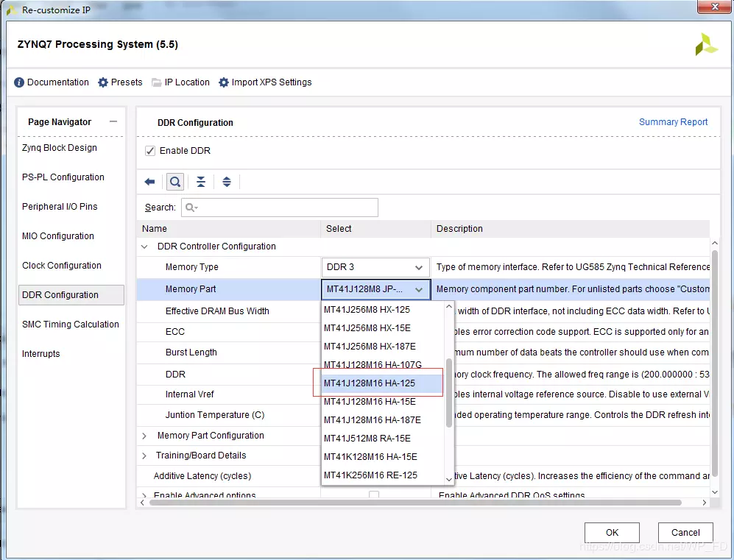Select DDR Configuration page
734x560 pixels.
tap(71, 295)
